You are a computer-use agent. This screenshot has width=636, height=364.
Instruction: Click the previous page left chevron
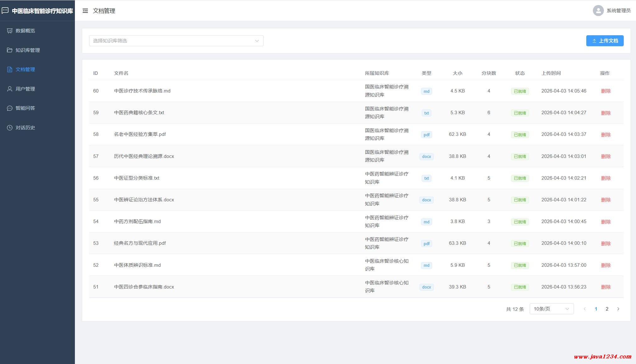click(x=584, y=309)
